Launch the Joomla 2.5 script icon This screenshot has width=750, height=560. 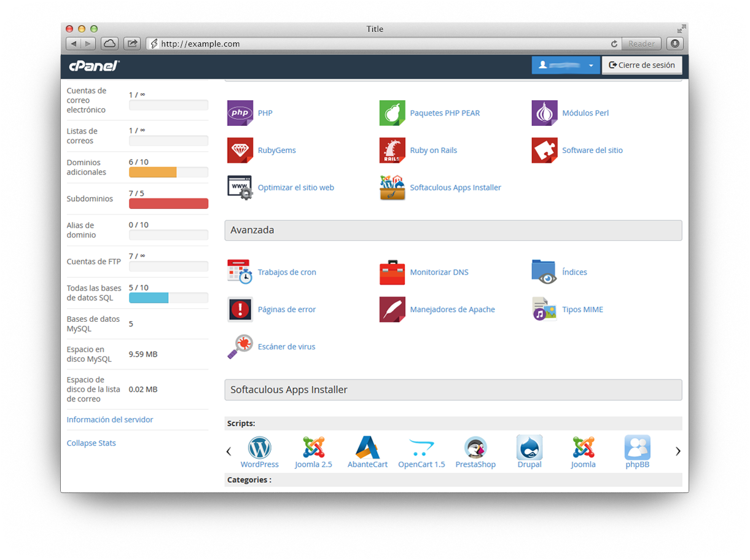(313, 447)
